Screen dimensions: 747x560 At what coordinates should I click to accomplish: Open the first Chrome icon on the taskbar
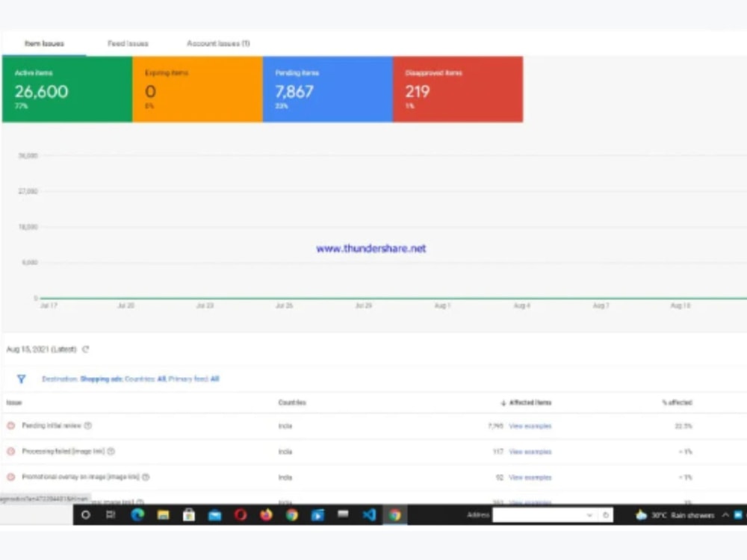(x=292, y=514)
